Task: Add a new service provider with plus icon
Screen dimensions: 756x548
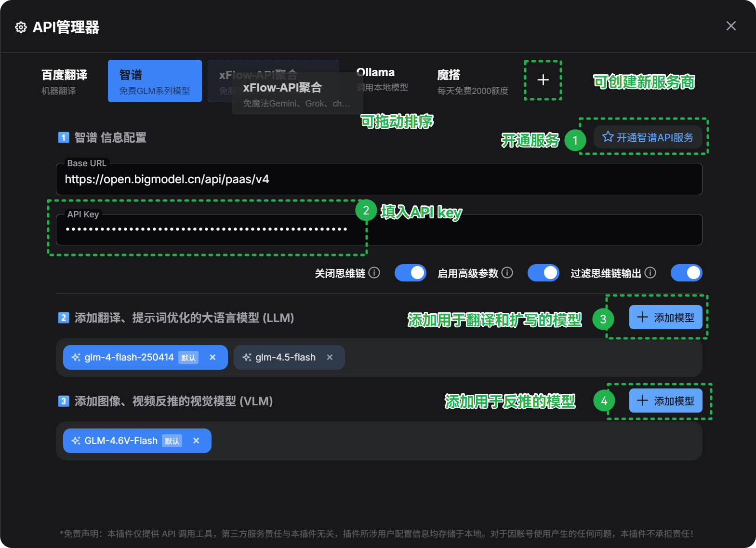Action: click(x=543, y=80)
